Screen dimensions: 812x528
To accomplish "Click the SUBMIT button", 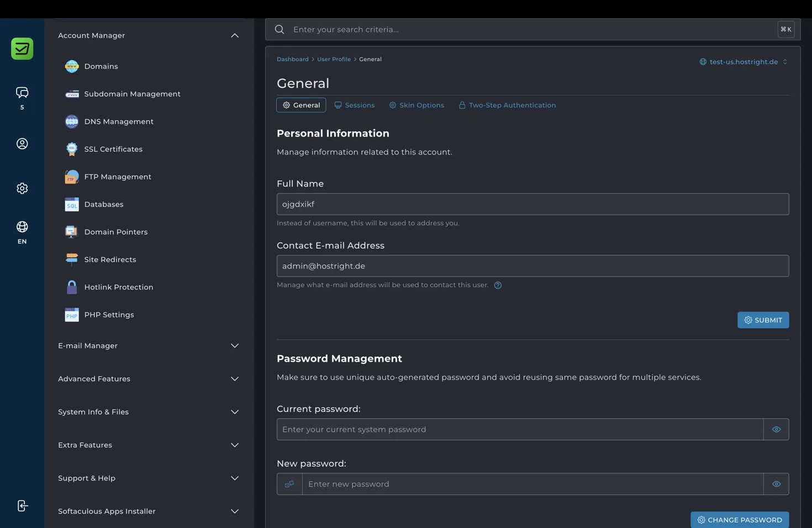I will pyautogui.click(x=763, y=320).
